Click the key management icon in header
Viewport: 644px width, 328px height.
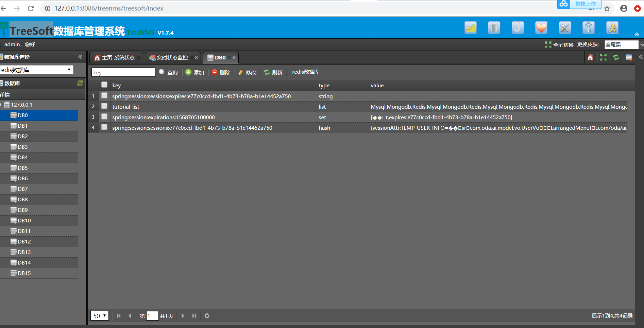click(589, 28)
